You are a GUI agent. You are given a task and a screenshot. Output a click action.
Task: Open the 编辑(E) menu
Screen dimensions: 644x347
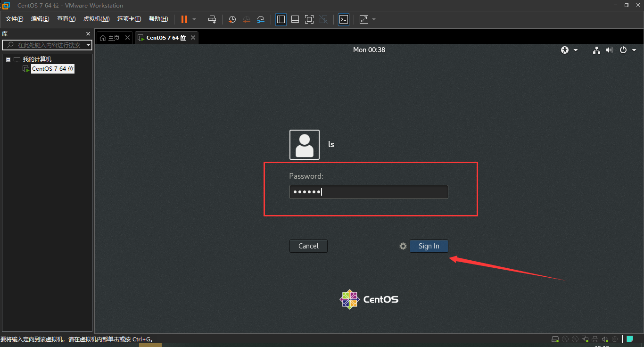[x=40, y=19]
